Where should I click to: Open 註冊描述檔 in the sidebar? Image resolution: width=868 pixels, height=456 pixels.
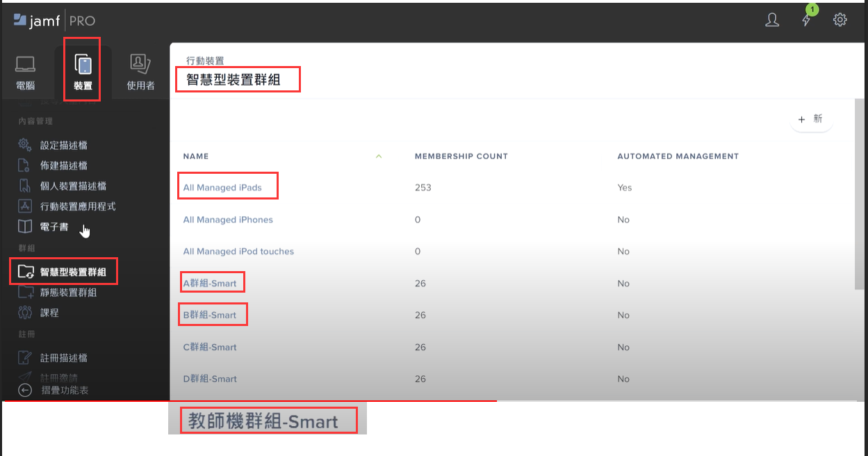click(x=64, y=357)
